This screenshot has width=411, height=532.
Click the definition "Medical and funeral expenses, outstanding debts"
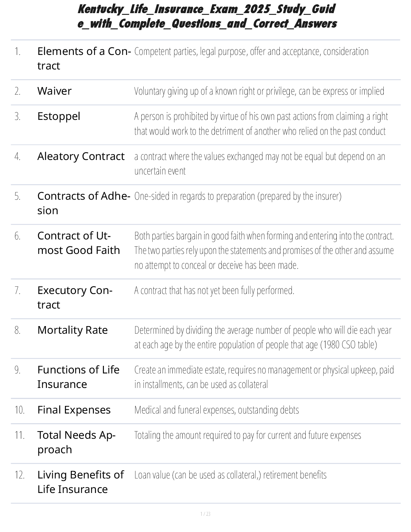[x=217, y=410]
